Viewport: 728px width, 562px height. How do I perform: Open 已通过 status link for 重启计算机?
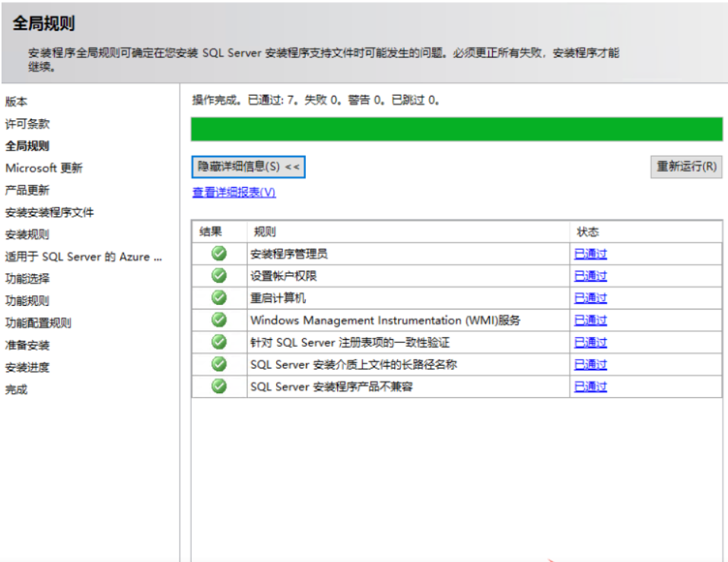(590, 298)
